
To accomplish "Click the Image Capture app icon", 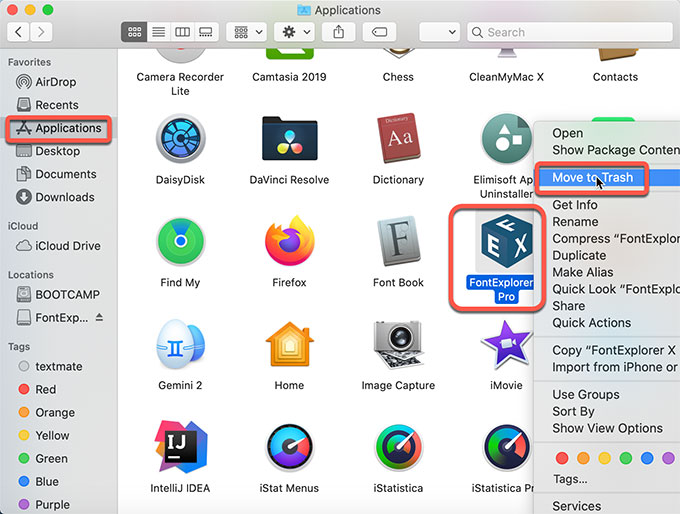I will 398,345.
